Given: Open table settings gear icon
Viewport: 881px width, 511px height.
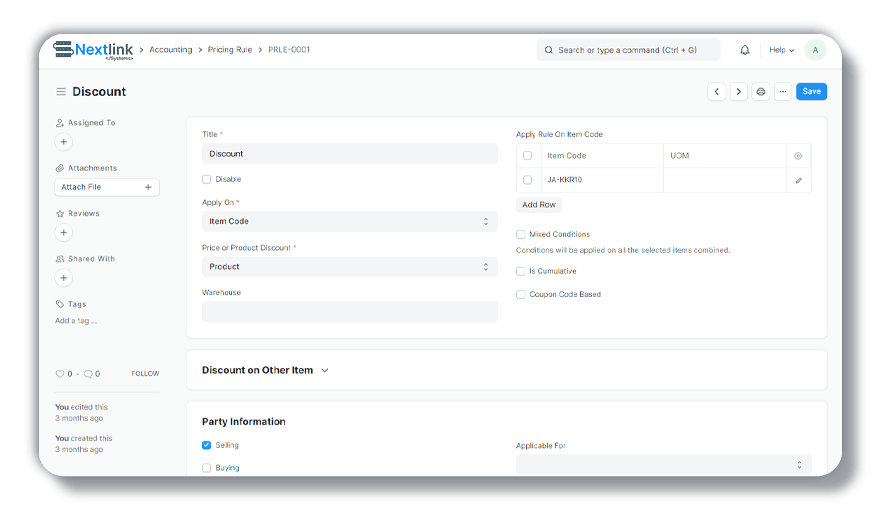Looking at the screenshot, I should [x=798, y=156].
